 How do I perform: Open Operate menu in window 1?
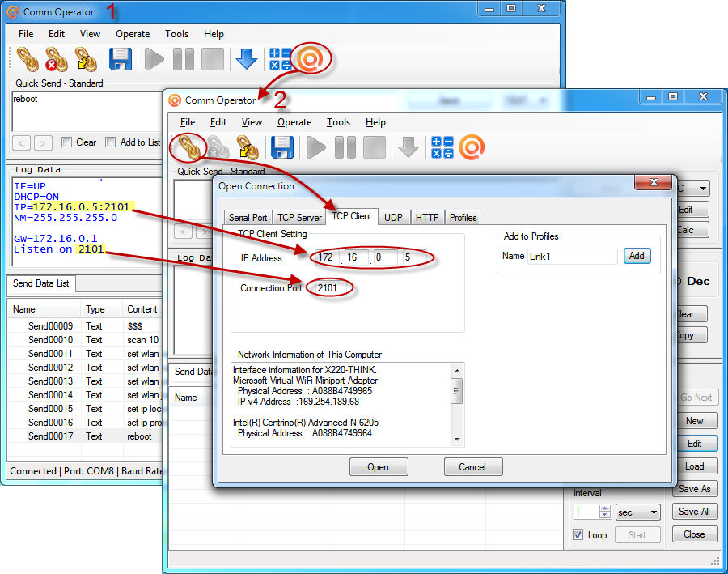[133, 34]
